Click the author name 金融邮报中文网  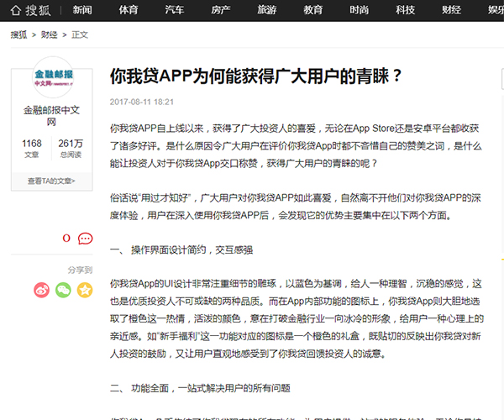coord(51,116)
